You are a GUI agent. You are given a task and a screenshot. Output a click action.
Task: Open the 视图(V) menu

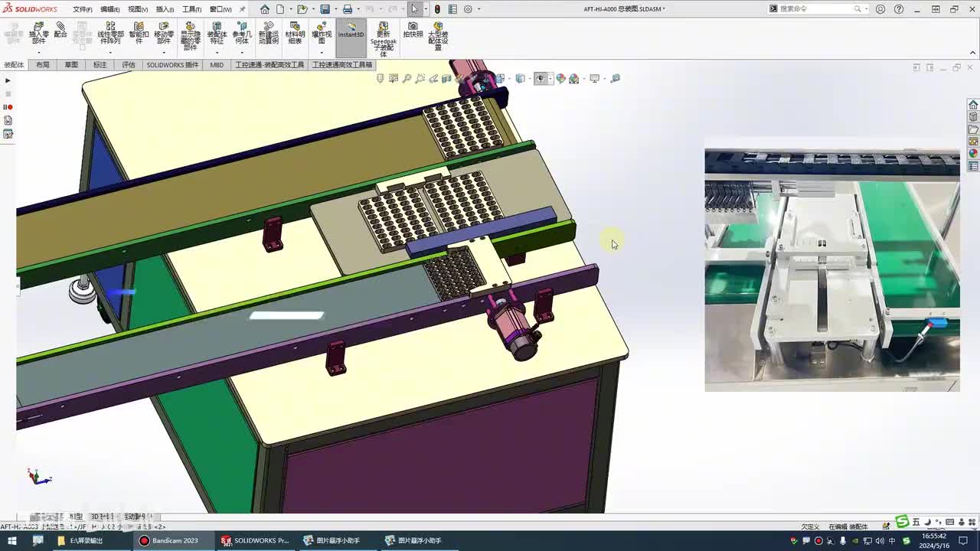click(x=137, y=9)
